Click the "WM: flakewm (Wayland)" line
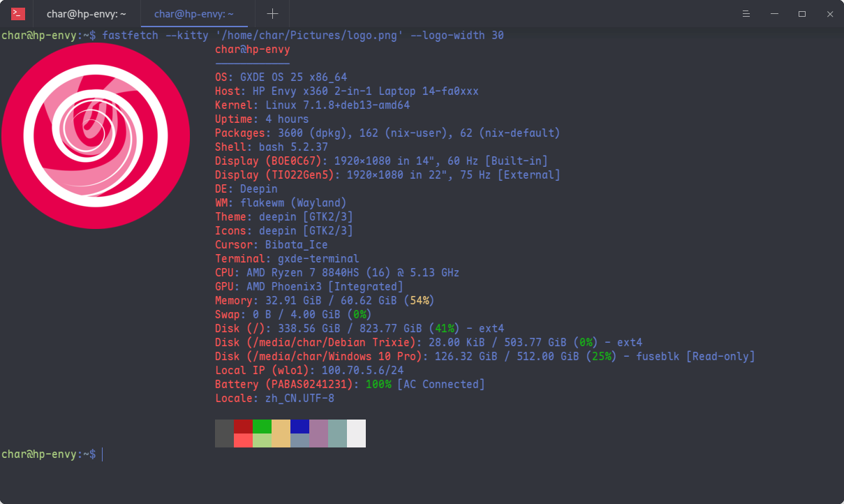The height and width of the screenshot is (504, 844). [x=281, y=203]
